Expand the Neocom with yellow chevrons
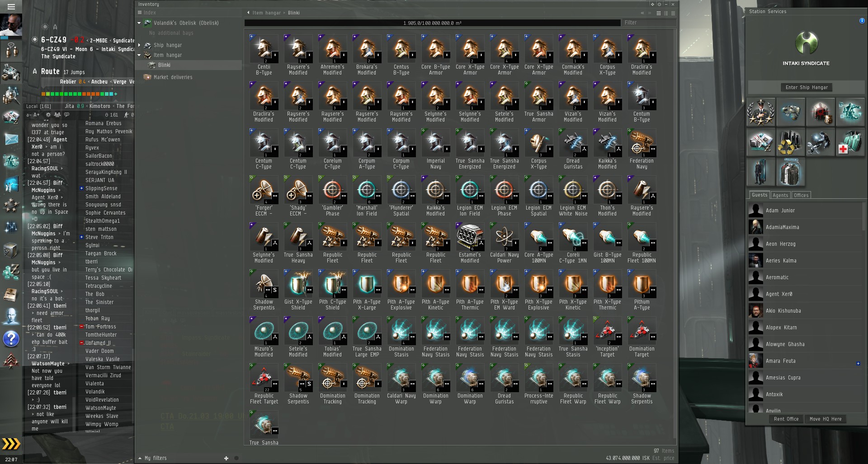 (11, 444)
